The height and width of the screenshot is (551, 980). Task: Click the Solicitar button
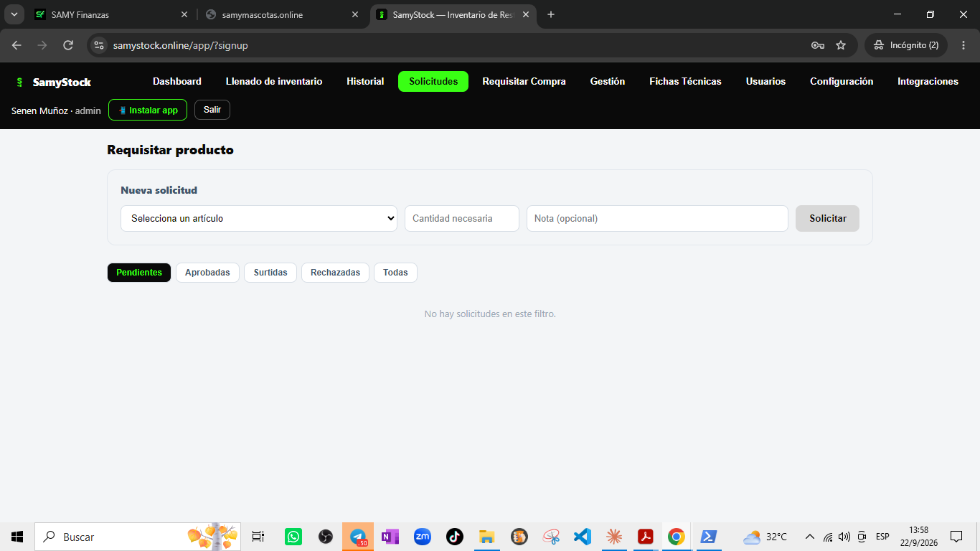tap(827, 219)
